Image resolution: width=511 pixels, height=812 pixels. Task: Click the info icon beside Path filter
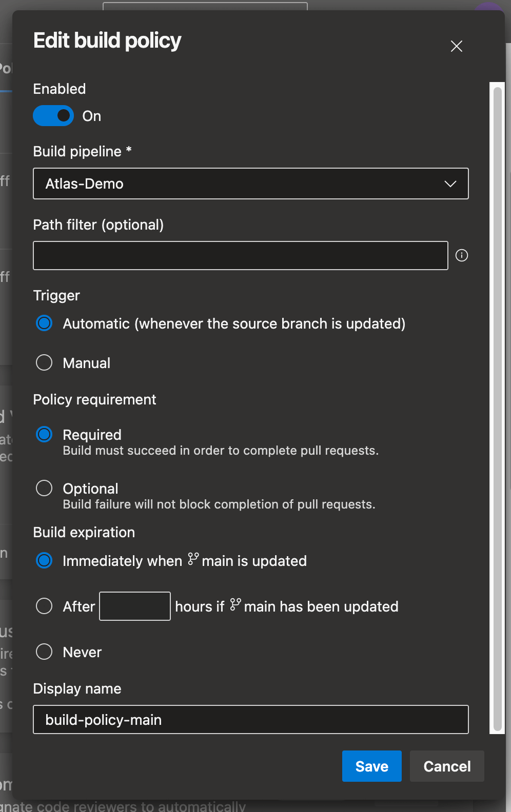pos(462,255)
